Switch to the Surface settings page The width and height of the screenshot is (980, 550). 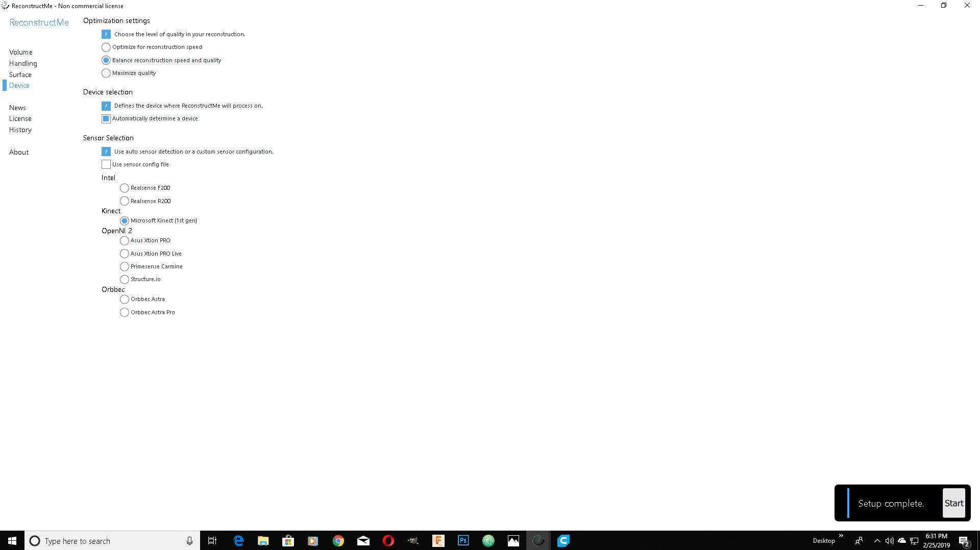[x=20, y=74]
